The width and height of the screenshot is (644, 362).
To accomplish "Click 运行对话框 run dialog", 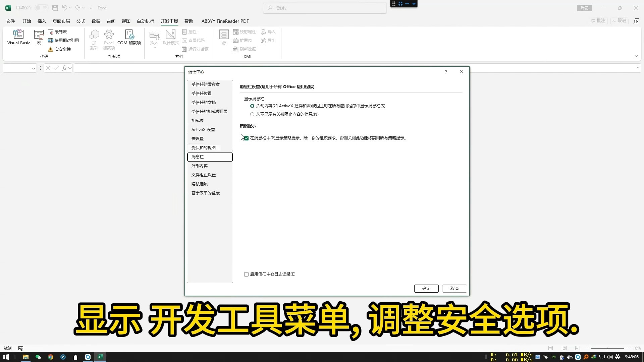I will point(195,49).
